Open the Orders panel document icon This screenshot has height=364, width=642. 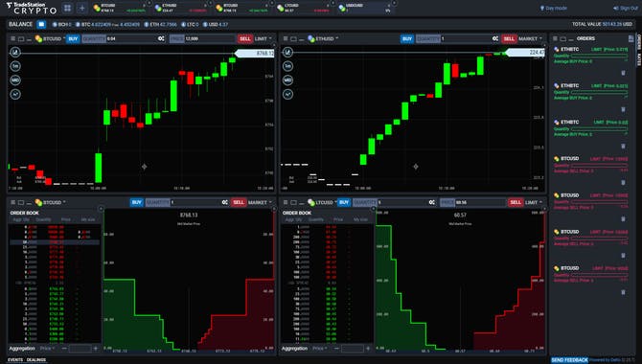click(x=631, y=39)
